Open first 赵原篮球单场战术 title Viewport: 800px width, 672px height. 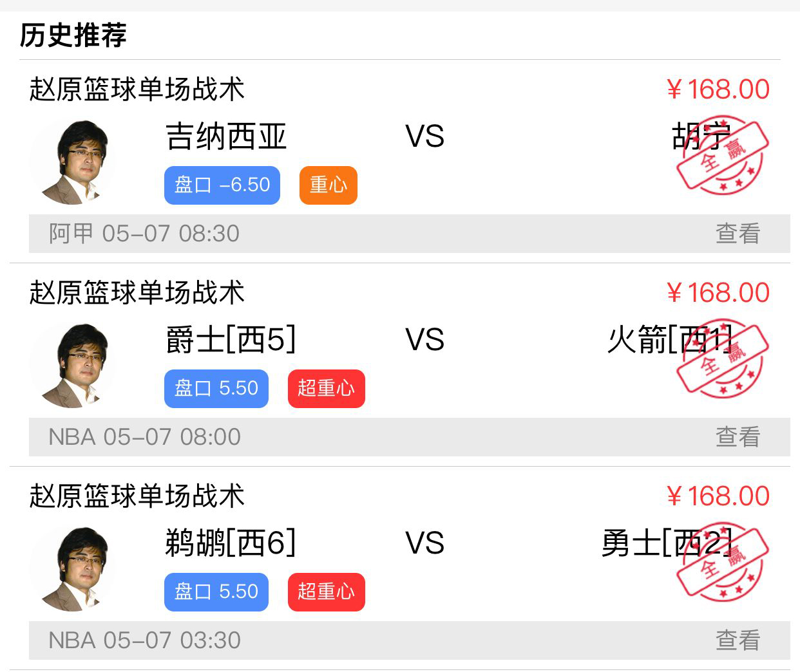137,89
